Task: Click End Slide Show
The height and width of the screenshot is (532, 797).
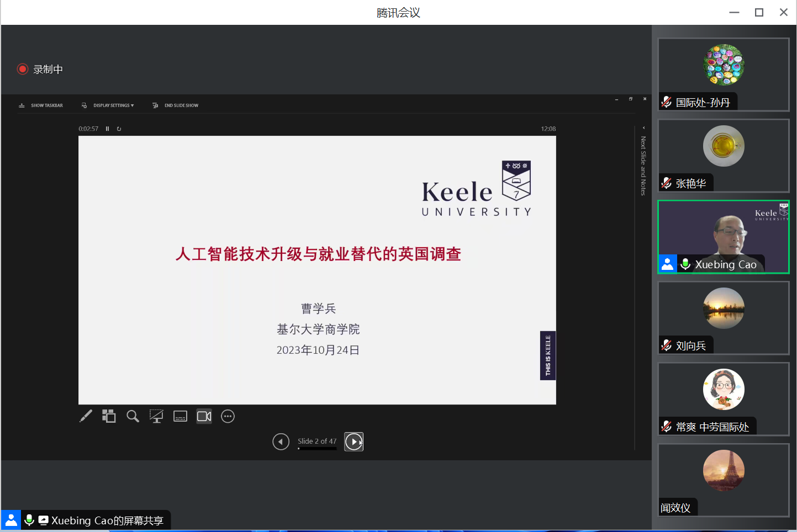Action: click(x=176, y=105)
